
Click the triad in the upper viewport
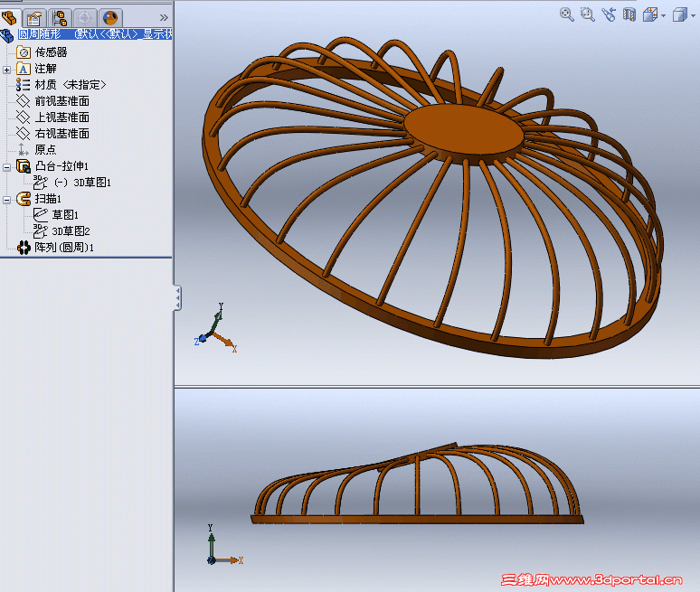coord(216,328)
